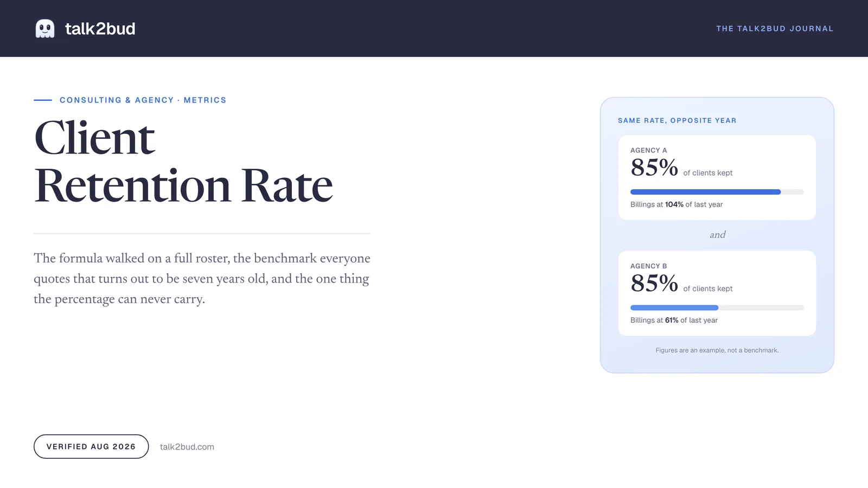Screen dimensions: 868x488
Task: Click the talk2bud ghost logo icon
Action: point(45,29)
